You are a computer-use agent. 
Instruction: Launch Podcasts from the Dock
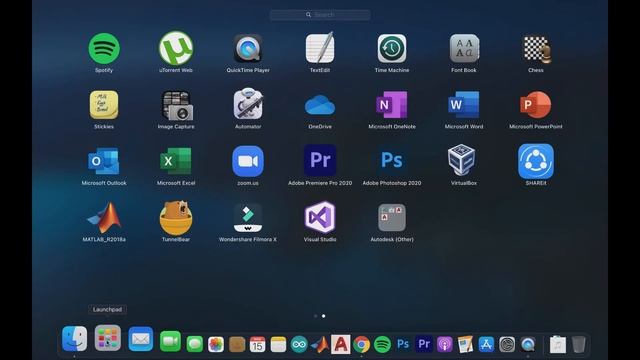point(445,344)
